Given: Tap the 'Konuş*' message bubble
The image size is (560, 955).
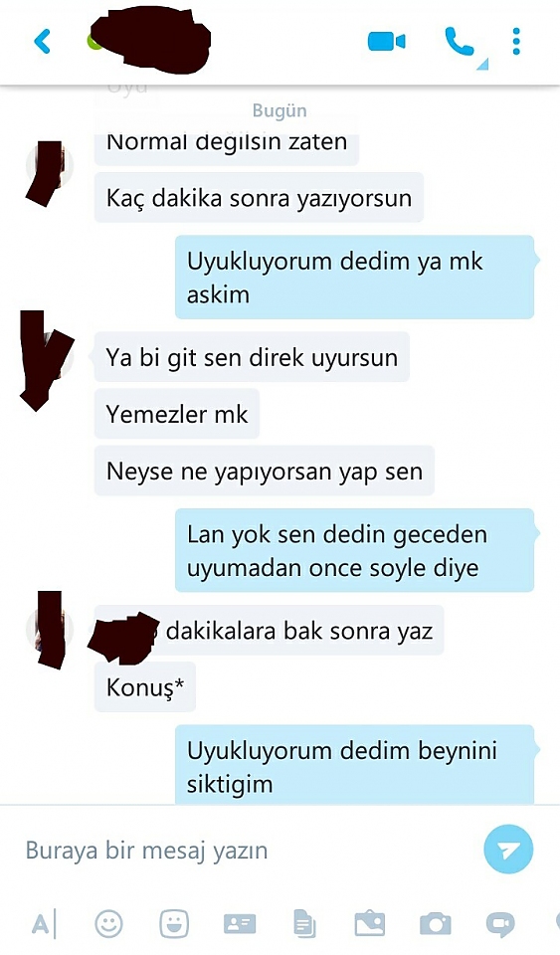Looking at the screenshot, I should (x=145, y=687).
